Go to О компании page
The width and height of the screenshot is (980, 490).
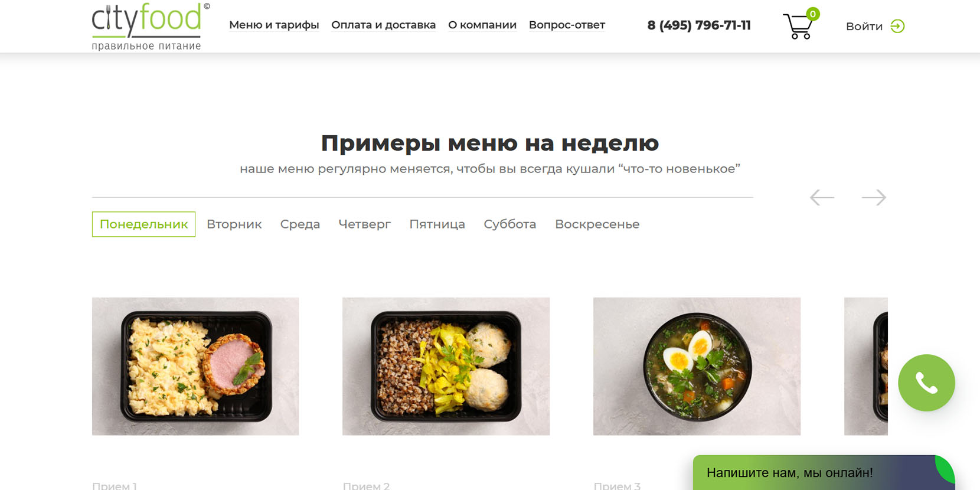[482, 25]
